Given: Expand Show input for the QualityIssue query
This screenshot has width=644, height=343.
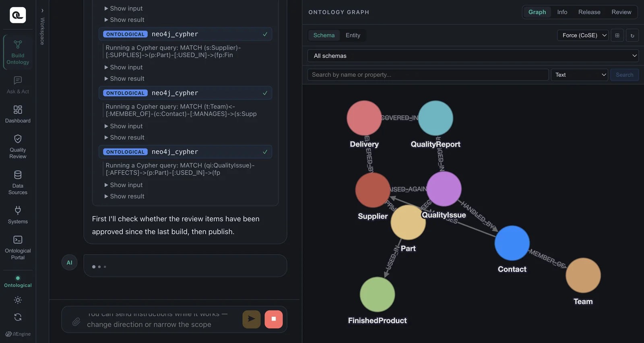Looking at the screenshot, I should pyautogui.click(x=124, y=185).
